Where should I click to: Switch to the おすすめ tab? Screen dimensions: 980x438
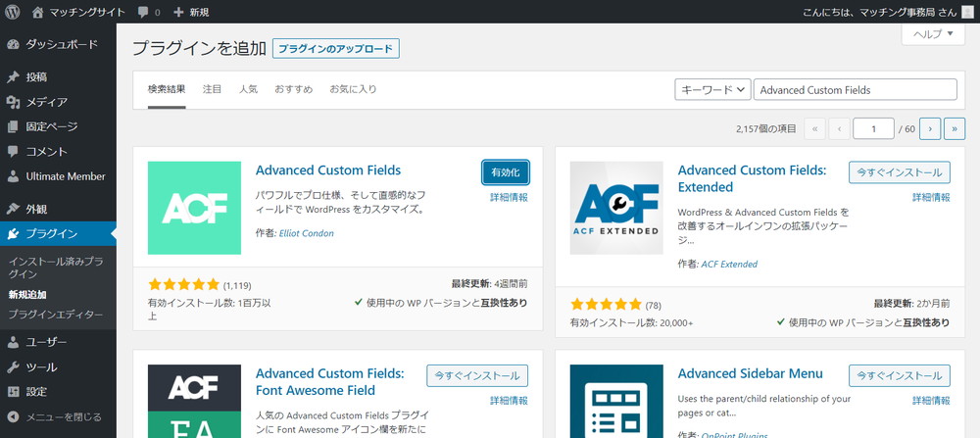(x=293, y=89)
